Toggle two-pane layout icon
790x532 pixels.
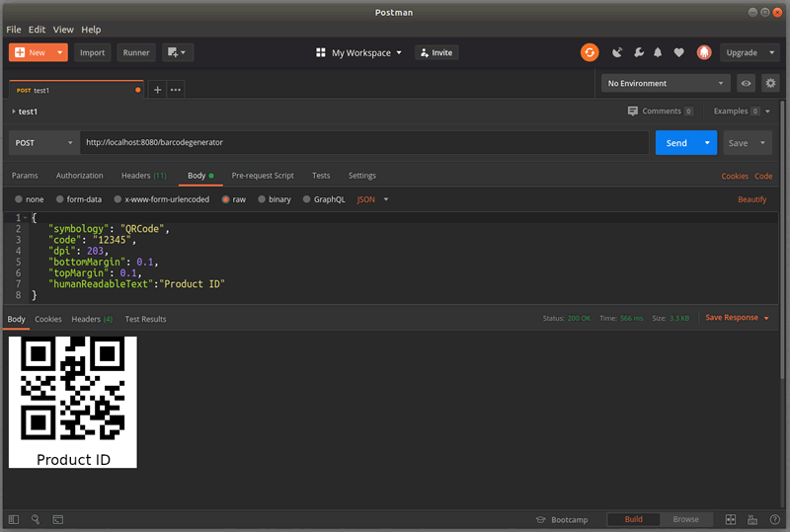[x=730, y=519]
